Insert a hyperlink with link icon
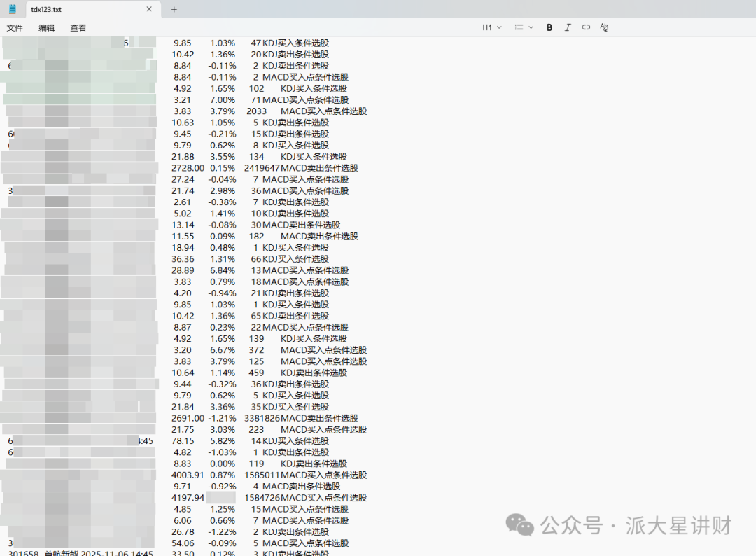 [x=586, y=27]
